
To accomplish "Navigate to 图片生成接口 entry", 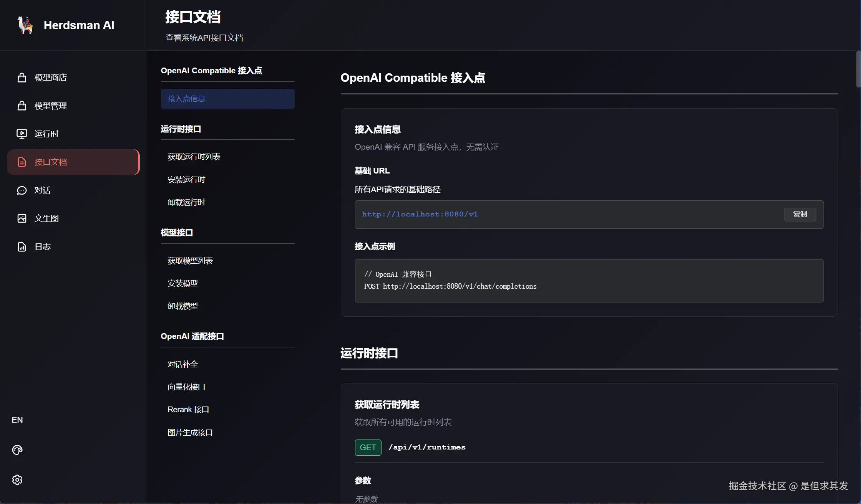I will tap(190, 433).
